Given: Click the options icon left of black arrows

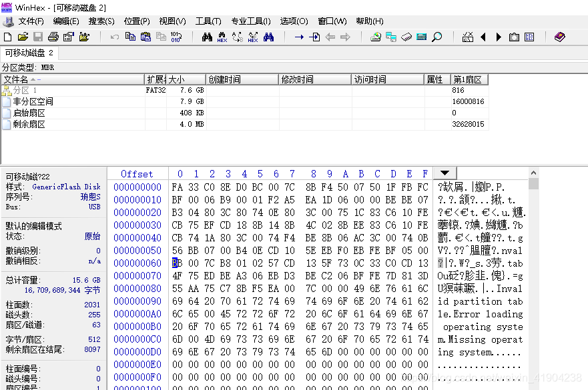Looking at the screenshot, I should [468, 37].
